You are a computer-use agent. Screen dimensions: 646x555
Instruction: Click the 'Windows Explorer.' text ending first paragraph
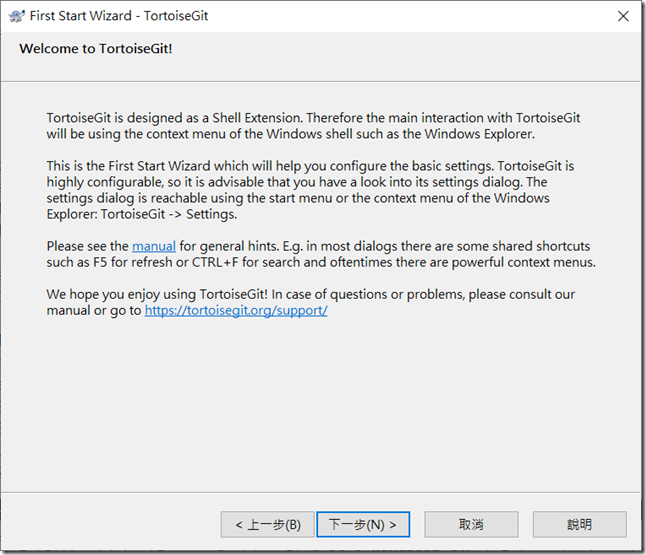[480, 134]
